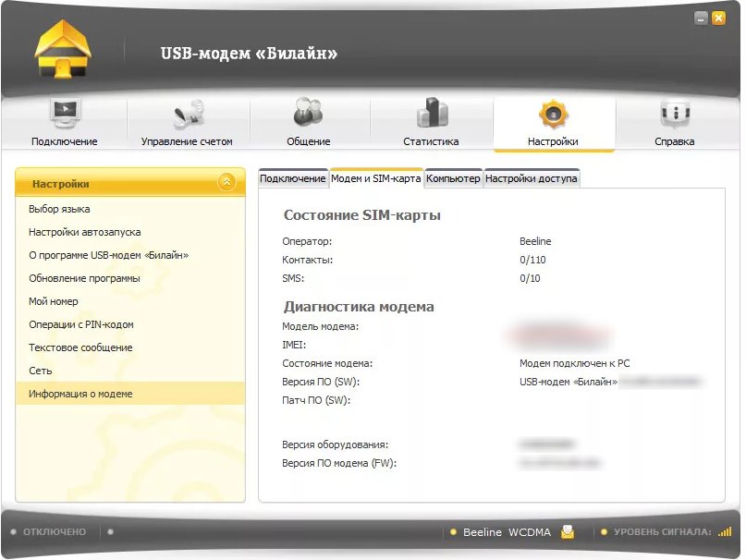Open Мой номер in sidebar

(54, 301)
